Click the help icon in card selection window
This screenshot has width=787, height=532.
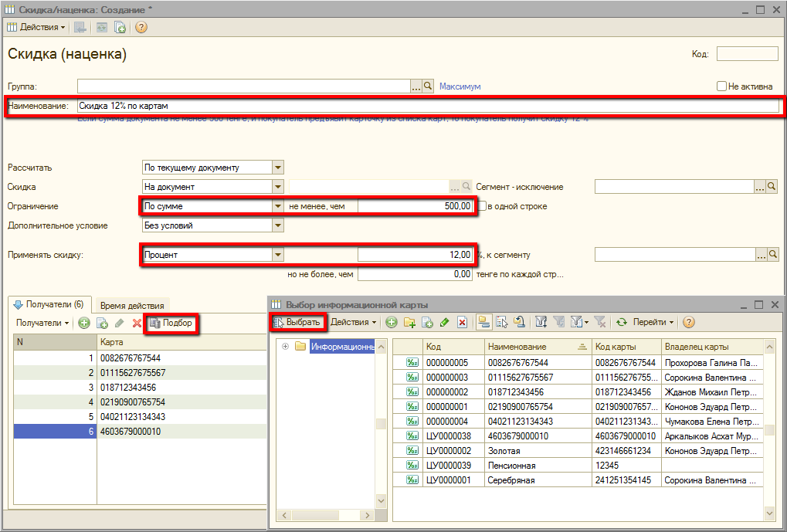coord(689,322)
